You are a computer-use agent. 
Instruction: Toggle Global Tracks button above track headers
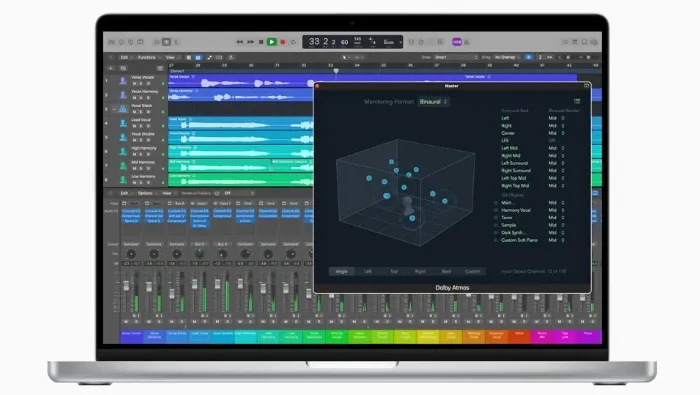tap(160, 68)
